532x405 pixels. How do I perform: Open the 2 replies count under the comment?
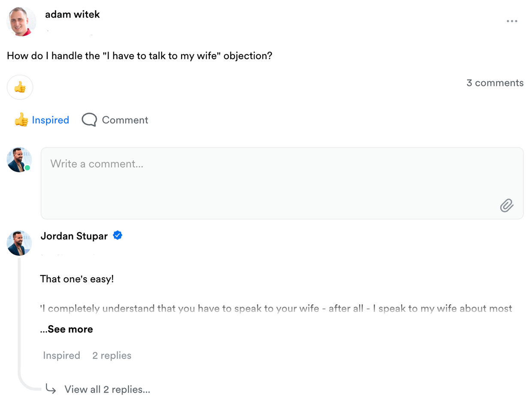tap(112, 355)
